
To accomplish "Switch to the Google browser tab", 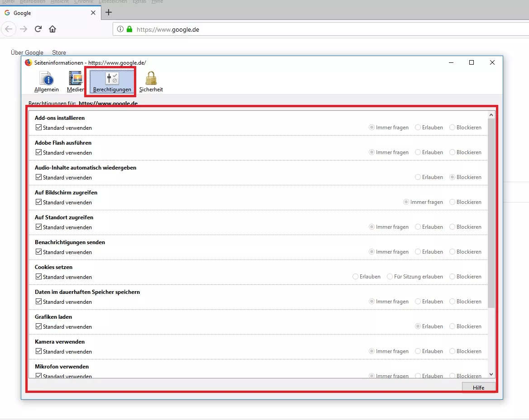I will pyautogui.click(x=51, y=13).
